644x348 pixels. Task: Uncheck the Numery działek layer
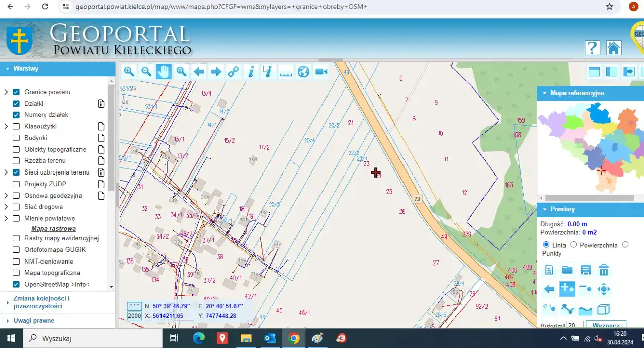pyautogui.click(x=16, y=115)
